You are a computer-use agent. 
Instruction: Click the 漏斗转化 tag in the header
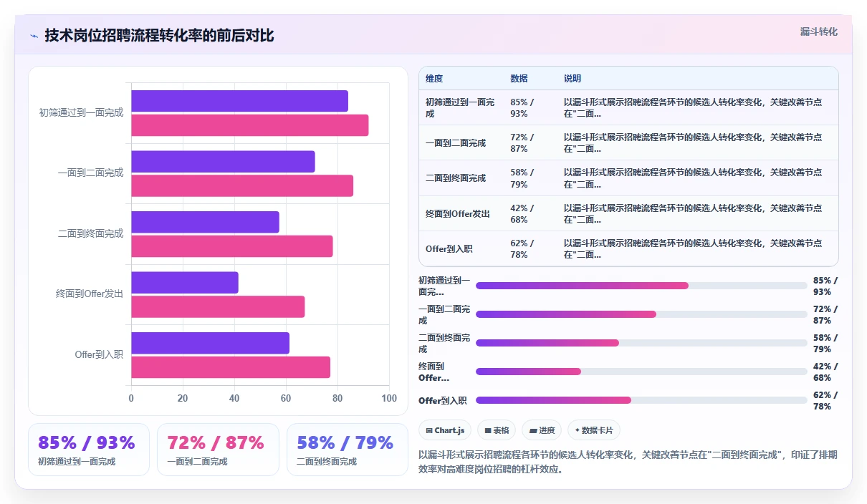point(818,32)
